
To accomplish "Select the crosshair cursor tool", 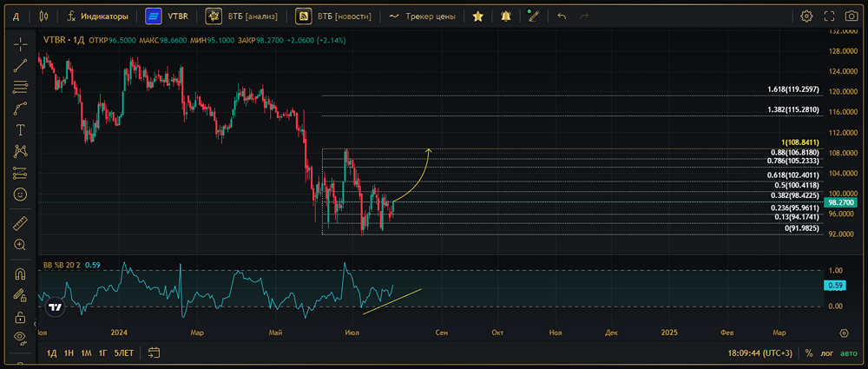I will [21, 44].
